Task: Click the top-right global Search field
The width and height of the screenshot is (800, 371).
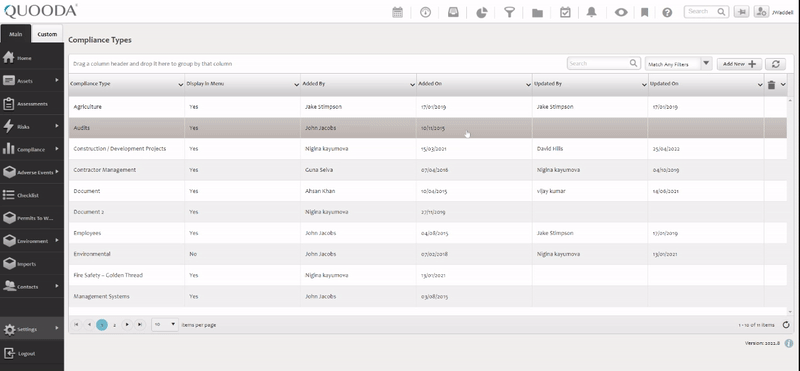Action: [x=706, y=12]
